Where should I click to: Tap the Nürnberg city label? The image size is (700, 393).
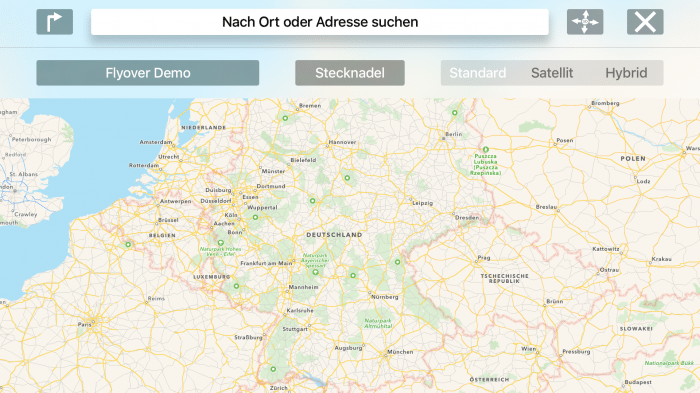[385, 297]
